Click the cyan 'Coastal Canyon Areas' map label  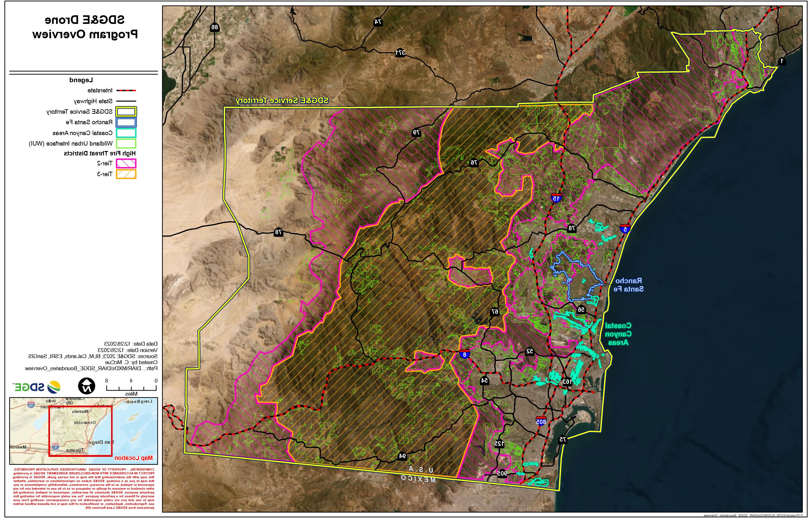click(618, 334)
